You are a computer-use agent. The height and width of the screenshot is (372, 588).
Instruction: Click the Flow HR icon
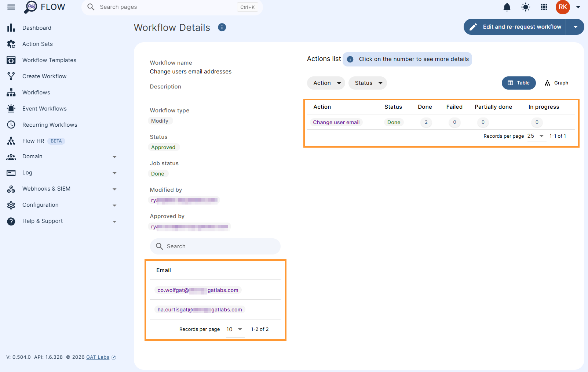tap(11, 141)
